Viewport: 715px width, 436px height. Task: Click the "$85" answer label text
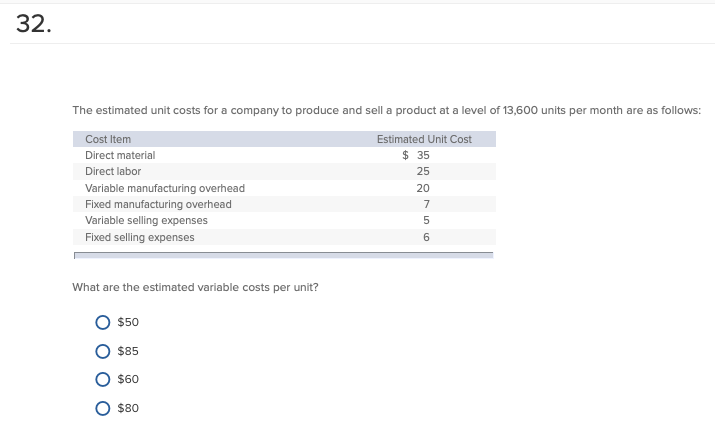[128, 351]
